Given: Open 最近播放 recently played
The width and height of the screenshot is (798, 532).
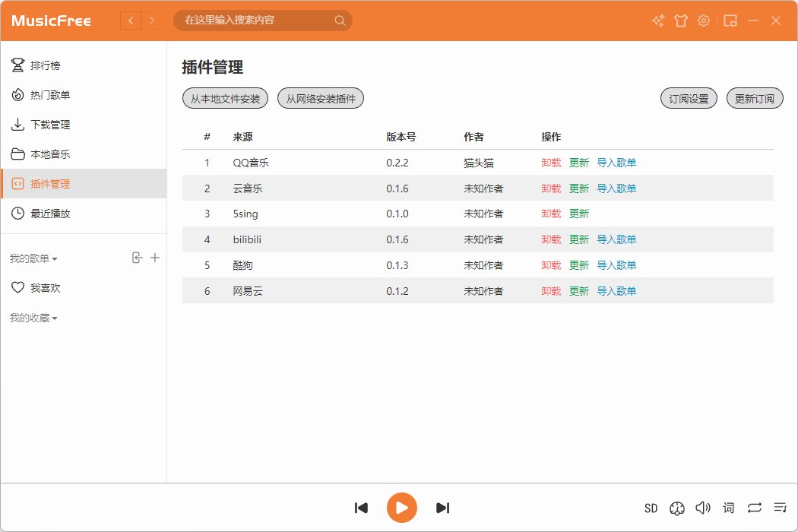Looking at the screenshot, I should (x=84, y=214).
